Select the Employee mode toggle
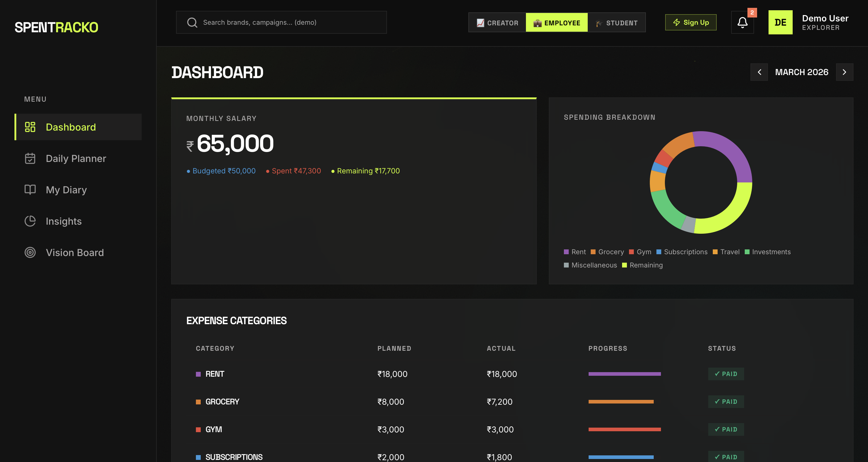The width and height of the screenshot is (868, 462). [x=557, y=23]
